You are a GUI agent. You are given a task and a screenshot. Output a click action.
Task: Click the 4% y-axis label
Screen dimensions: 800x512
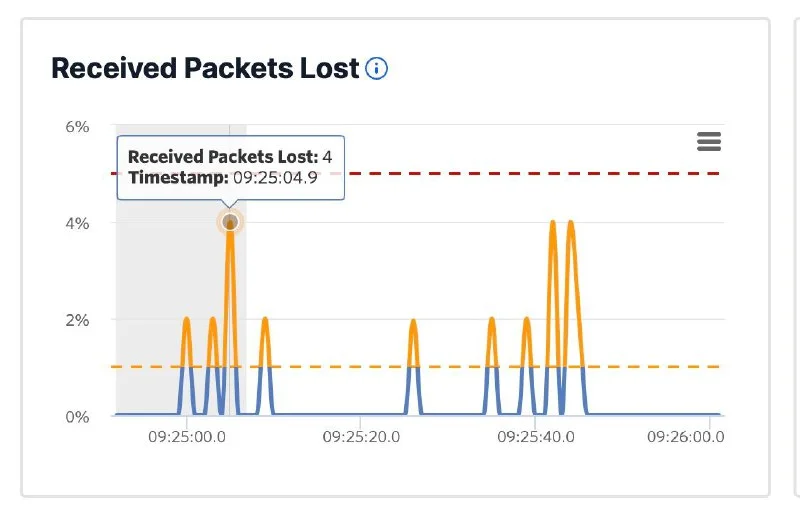tap(77, 223)
